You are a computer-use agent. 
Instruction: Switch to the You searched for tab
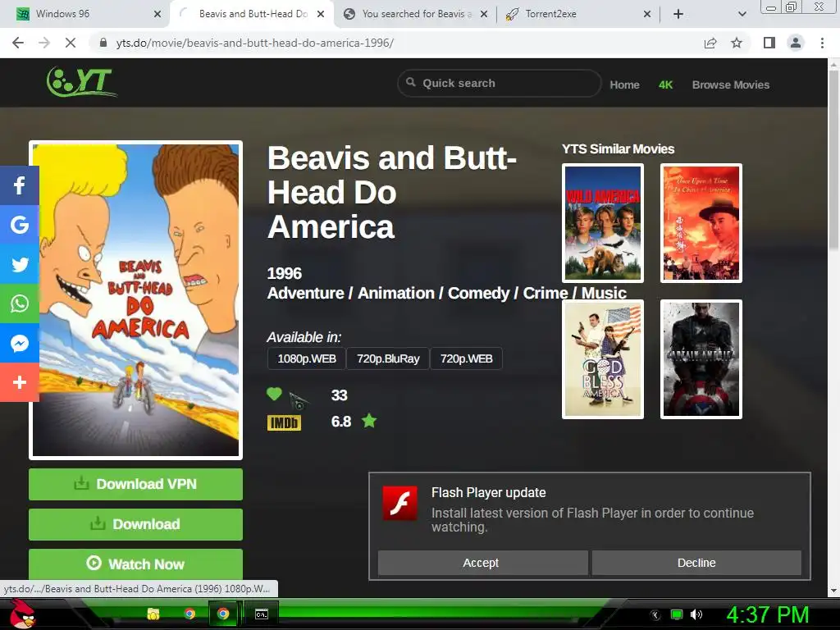(415, 14)
